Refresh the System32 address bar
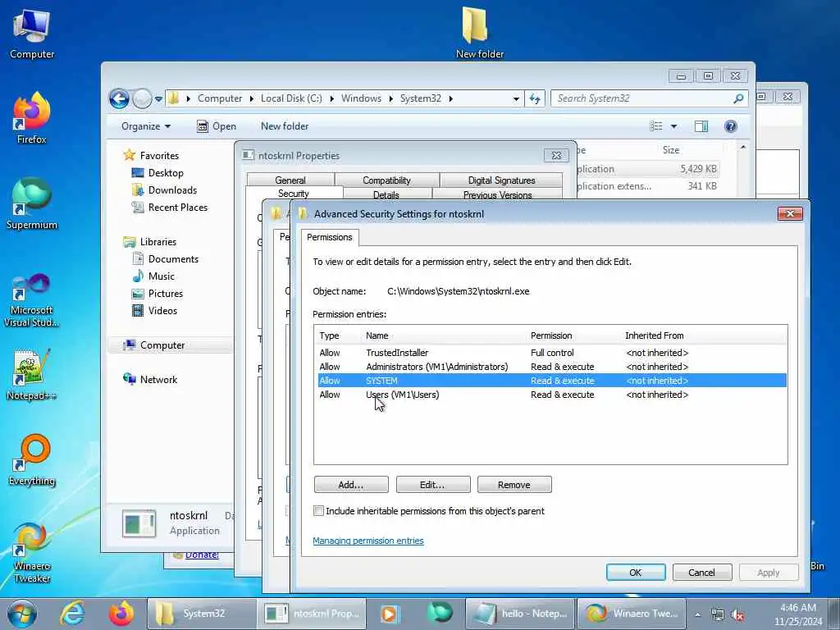 pos(535,98)
